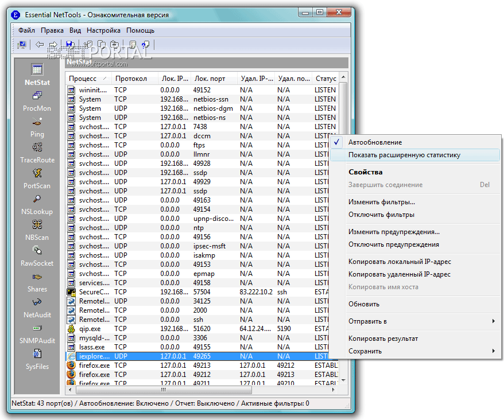The height and width of the screenshot is (420, 504).
Task: Click the Лок. IP... column header
Action: point(175,79)
